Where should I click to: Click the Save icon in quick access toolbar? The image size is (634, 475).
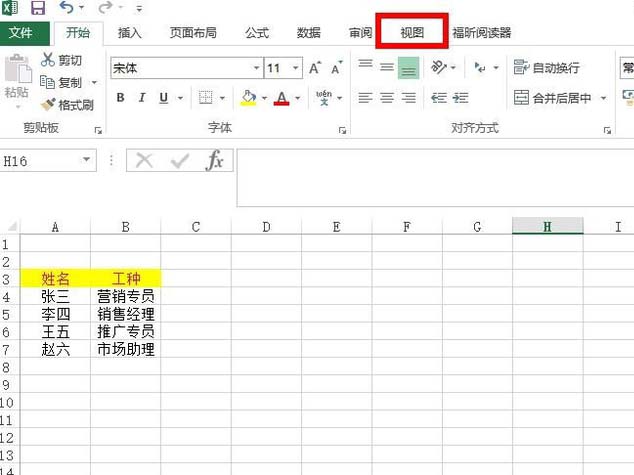(x=38, y=8)
